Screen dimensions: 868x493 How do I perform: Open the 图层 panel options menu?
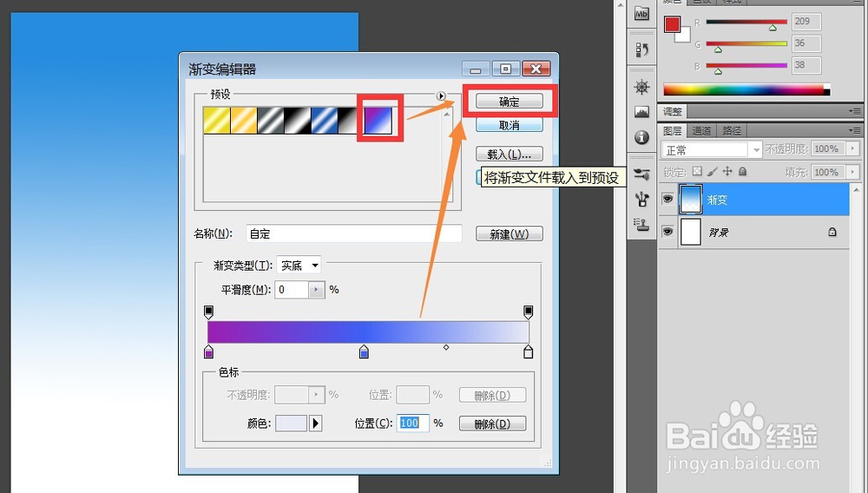point(855,131)
